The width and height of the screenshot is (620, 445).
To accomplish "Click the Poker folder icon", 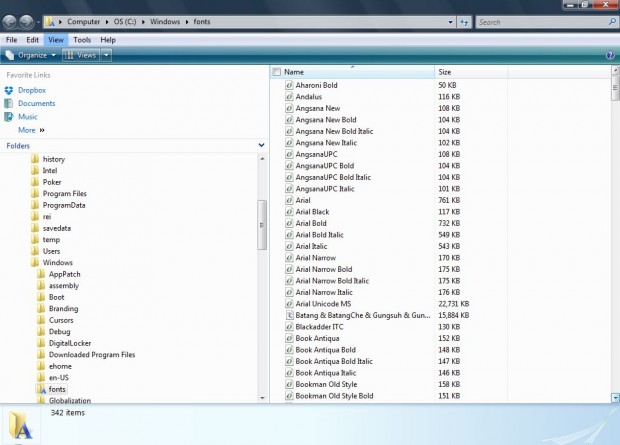I will [35, 182].
